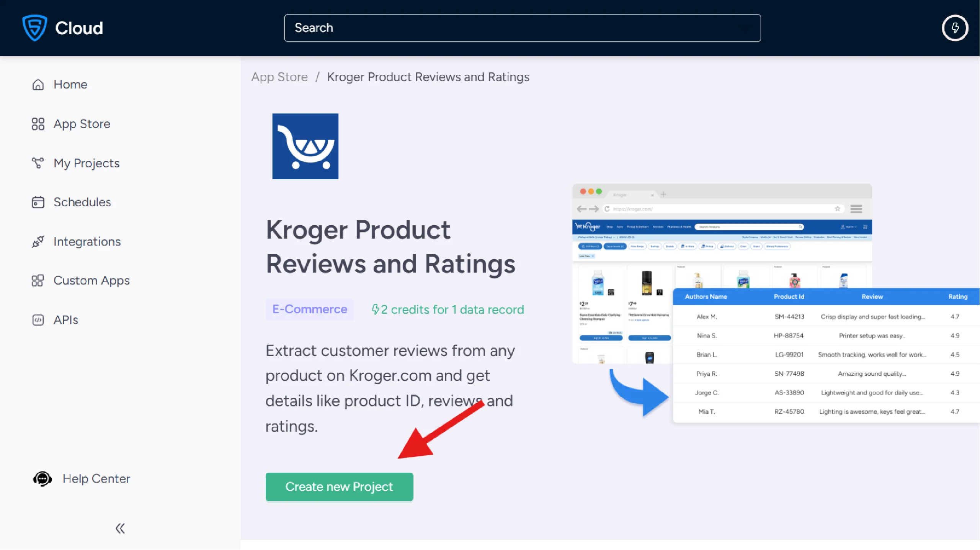Click the Brian L. author cell
This screenshot has width=980, height=550.
706,355
